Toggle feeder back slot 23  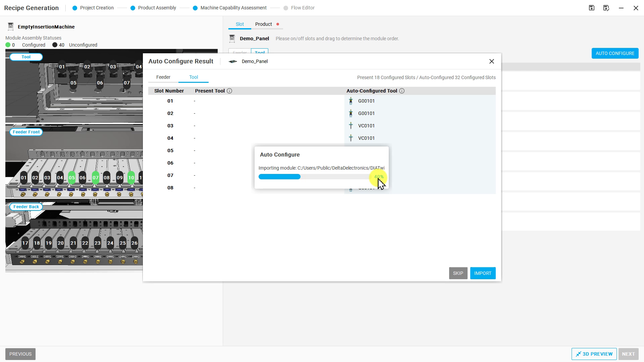(x=98, y=243)
